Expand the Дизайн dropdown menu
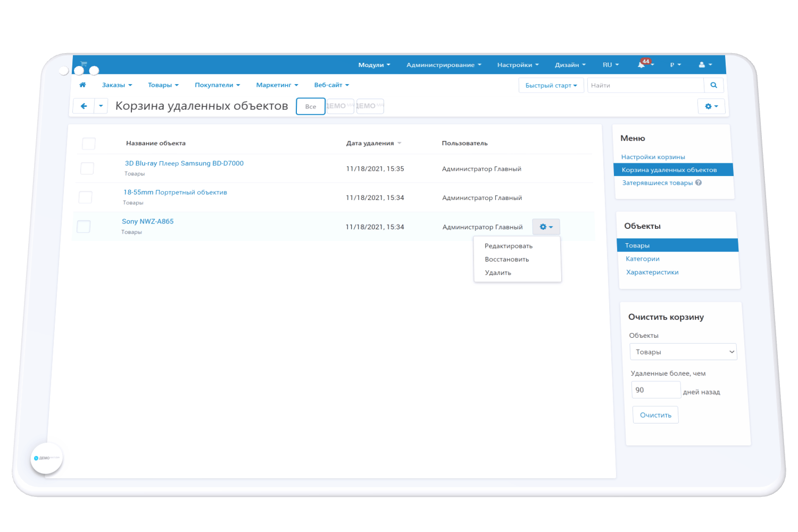 pos(570,65)
